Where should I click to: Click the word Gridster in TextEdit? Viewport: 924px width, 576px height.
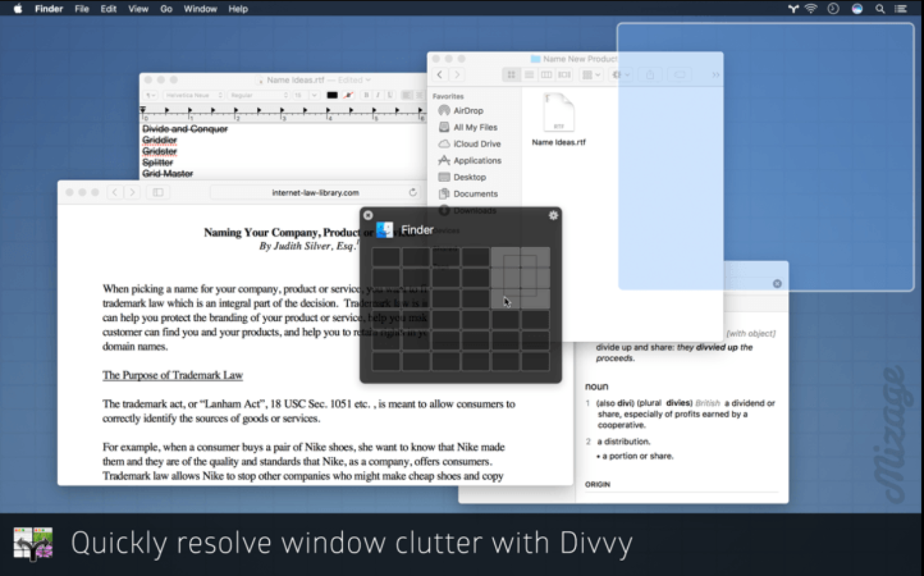tap(159, 151)
